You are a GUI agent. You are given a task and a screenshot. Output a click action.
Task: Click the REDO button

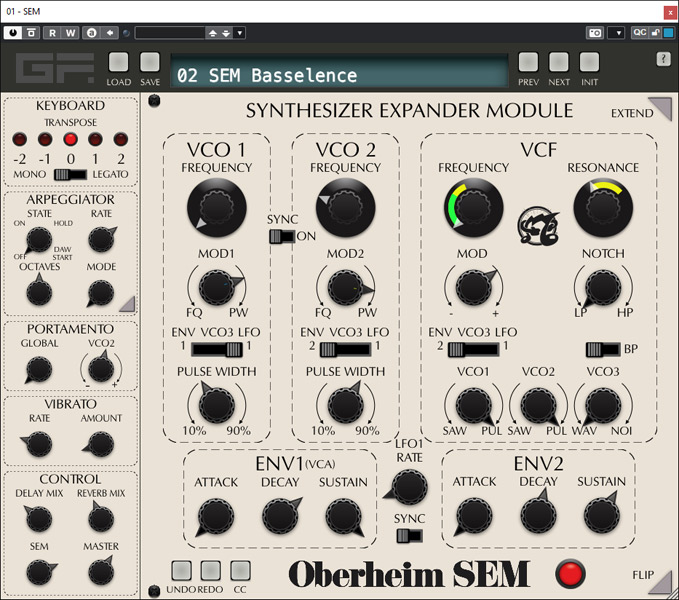tap(210, 570)
